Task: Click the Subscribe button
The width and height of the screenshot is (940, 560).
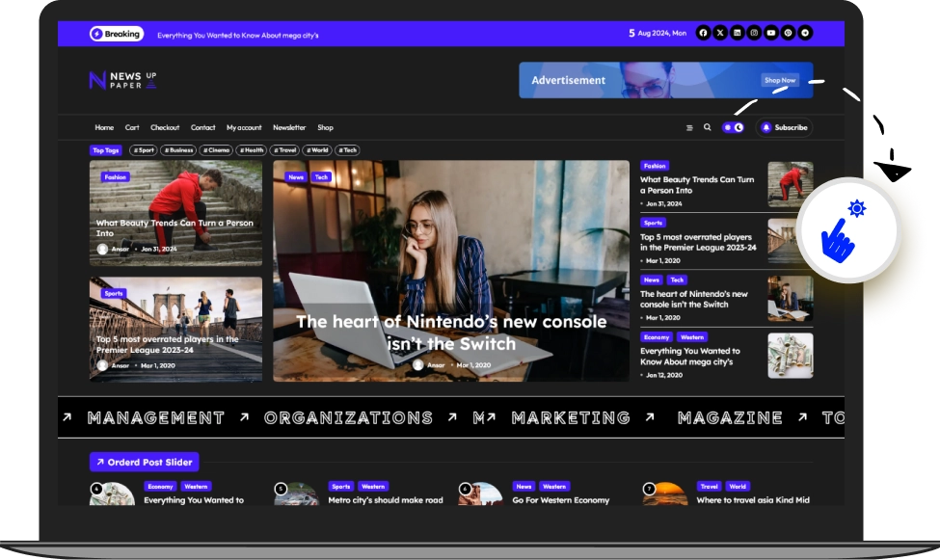Action: [x=784, y=127]
